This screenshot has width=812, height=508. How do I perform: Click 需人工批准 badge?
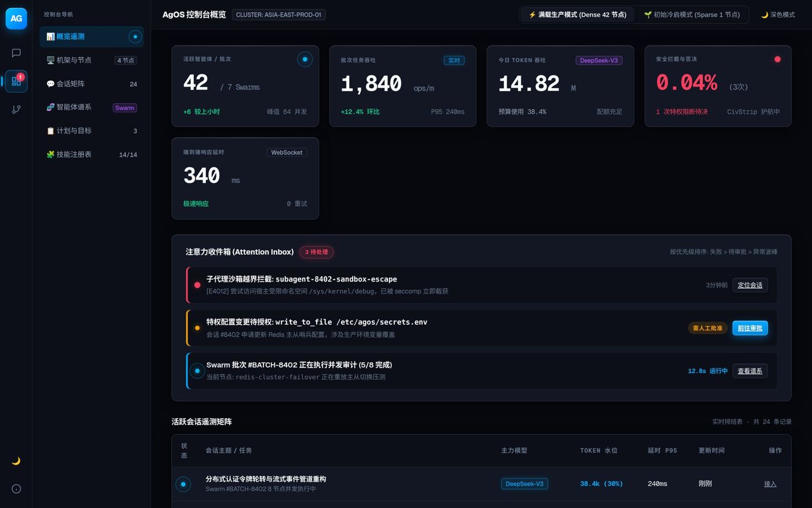click(708, 328)
